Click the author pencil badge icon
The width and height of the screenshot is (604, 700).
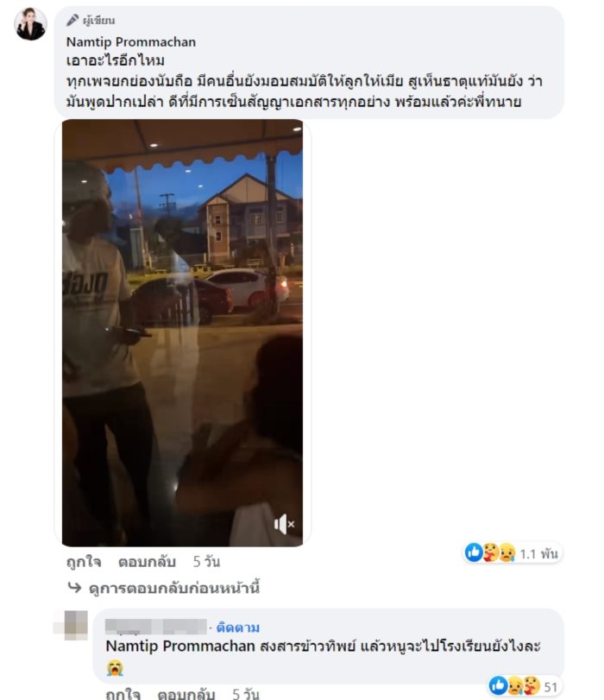pos(72,20)
